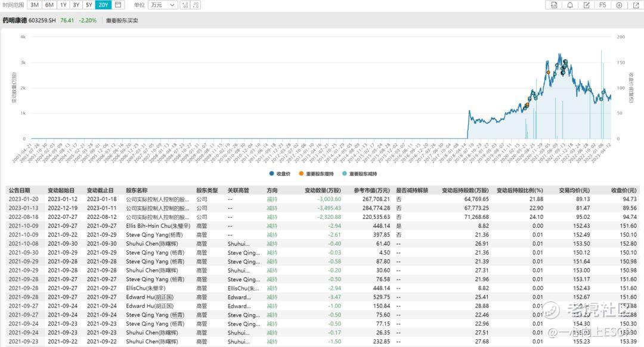
Task: Click the 是否减持解禁 column header
Action: click(412, 191)
